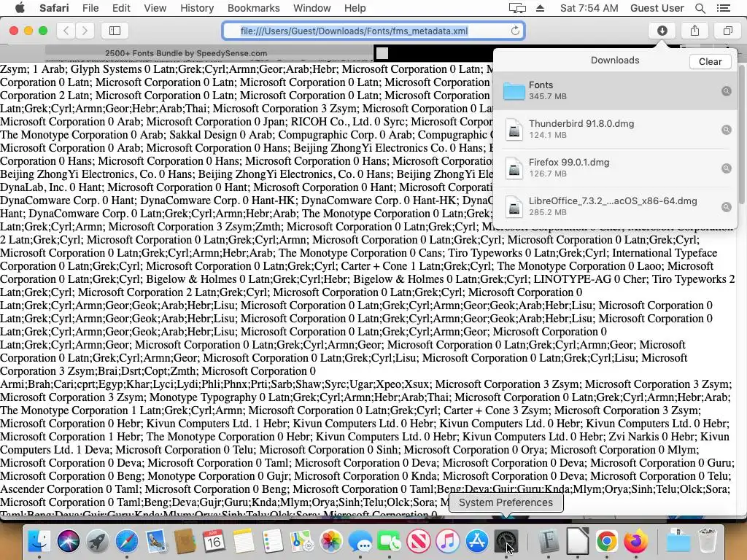Select Thunderbird 91.8.0.dmg download item
The height and width of the screenshot is (560, 747).
coord(615,130)
